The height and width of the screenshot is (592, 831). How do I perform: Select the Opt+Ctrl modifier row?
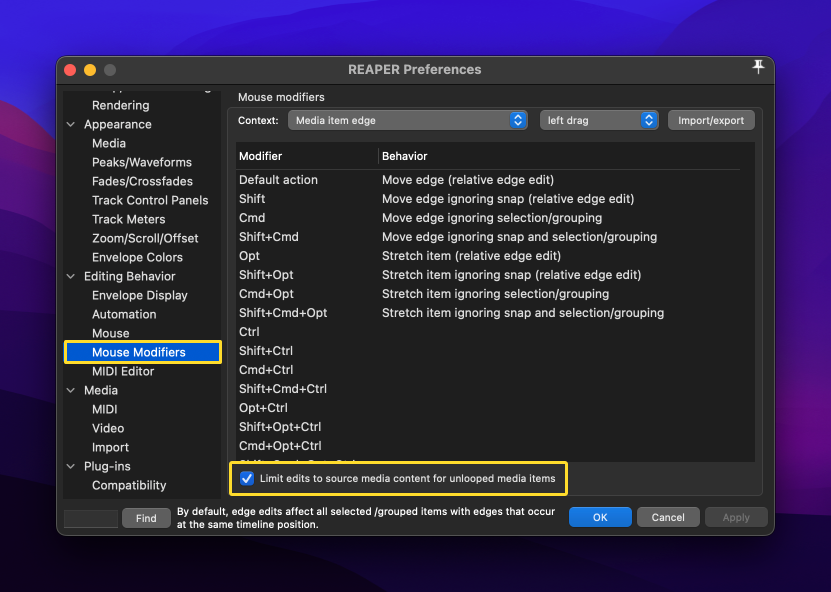coord(488,408)
